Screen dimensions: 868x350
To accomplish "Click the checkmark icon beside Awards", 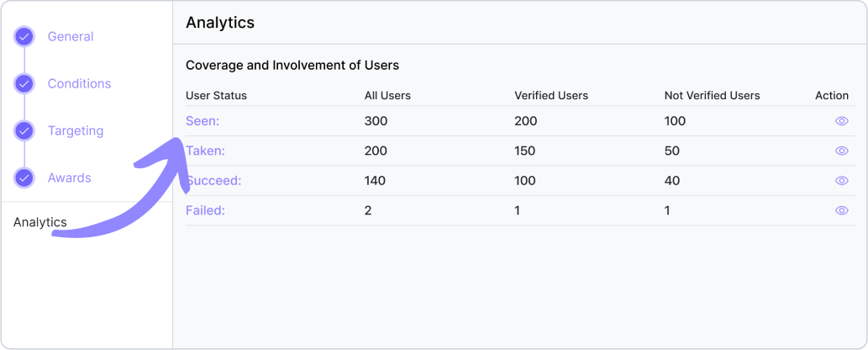I will pyautogui.click(x=24, y=178).
